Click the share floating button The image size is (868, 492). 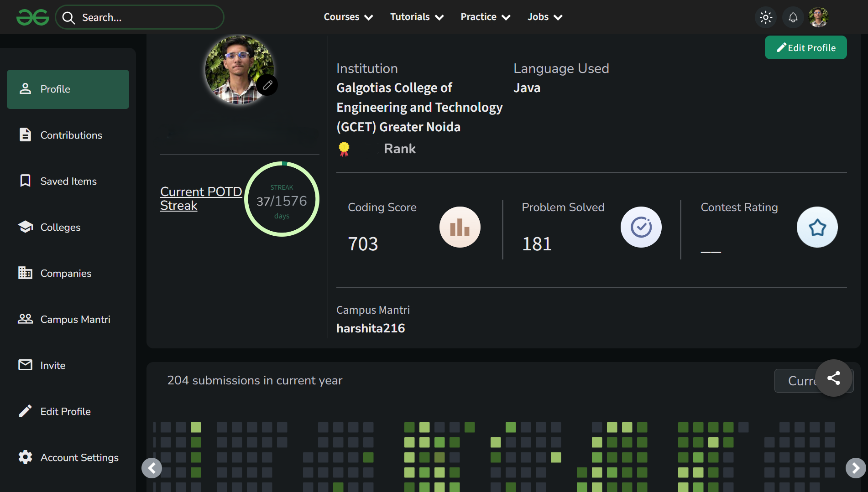pyautogui.click(x=833, y=378)
